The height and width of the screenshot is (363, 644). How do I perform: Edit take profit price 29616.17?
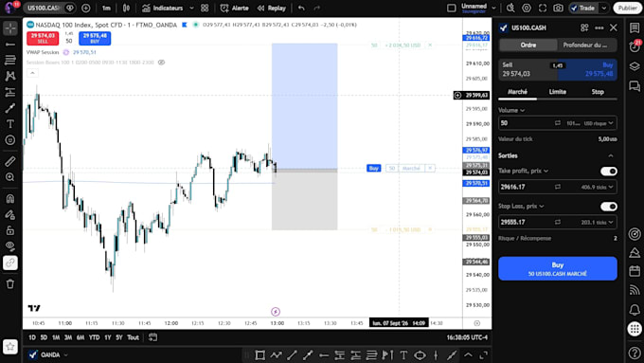[525, 187]
